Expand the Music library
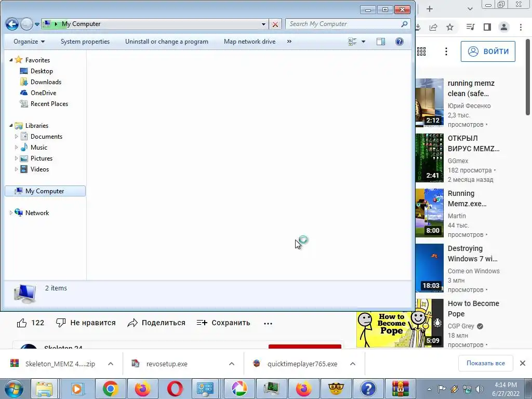This screenshot has width=532, height=399. point(16,147)
